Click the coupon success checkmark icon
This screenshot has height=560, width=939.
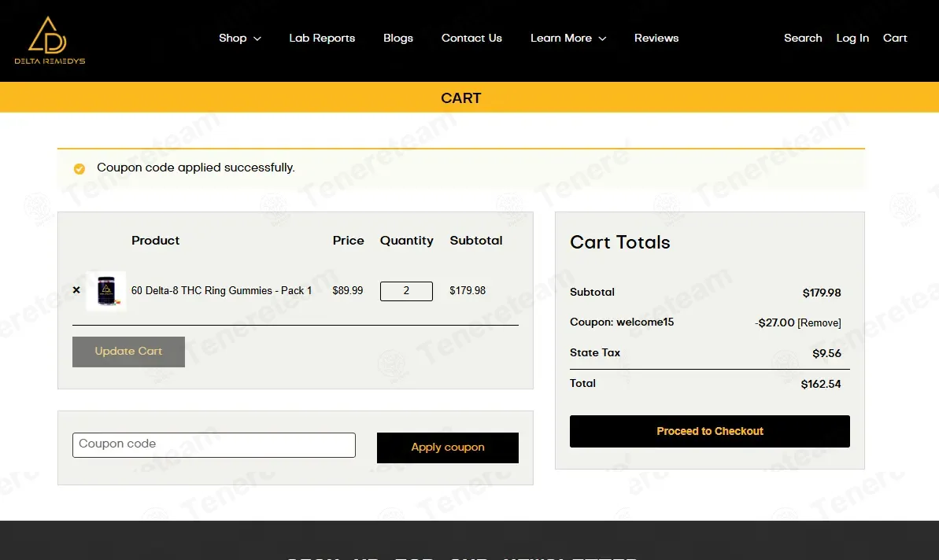pos(79,169)
